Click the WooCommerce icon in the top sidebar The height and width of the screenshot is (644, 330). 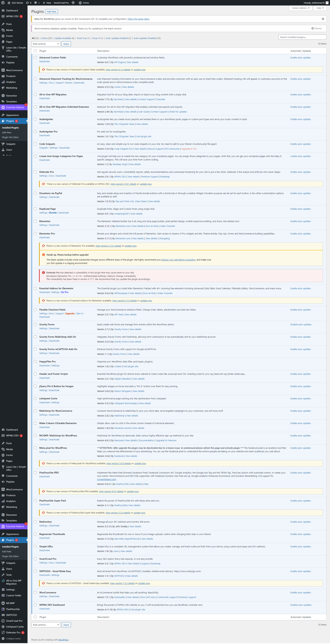pyautogui.click(x=3, y=70)
